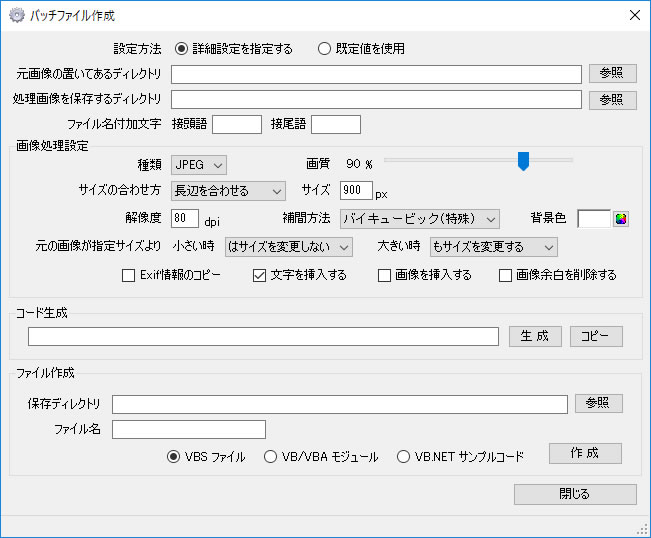Viewport: 651px width, 538px height.
Task: Click the コピー button
Action: tap(596, 336)
